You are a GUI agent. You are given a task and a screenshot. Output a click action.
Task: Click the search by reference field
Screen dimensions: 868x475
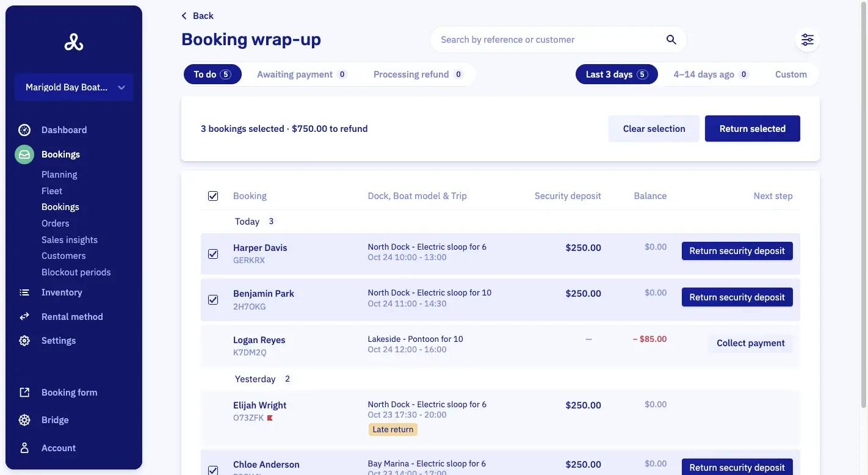549,40
